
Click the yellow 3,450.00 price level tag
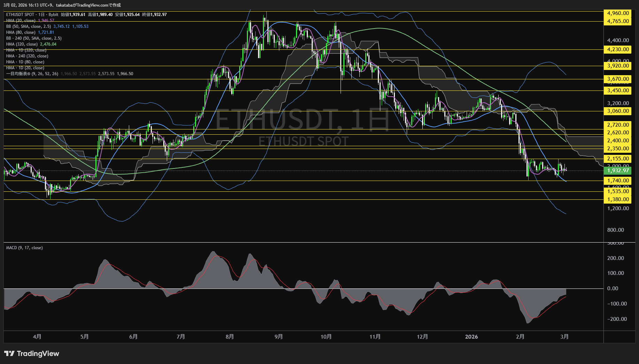pyautogui.click(x=618, y=90)
